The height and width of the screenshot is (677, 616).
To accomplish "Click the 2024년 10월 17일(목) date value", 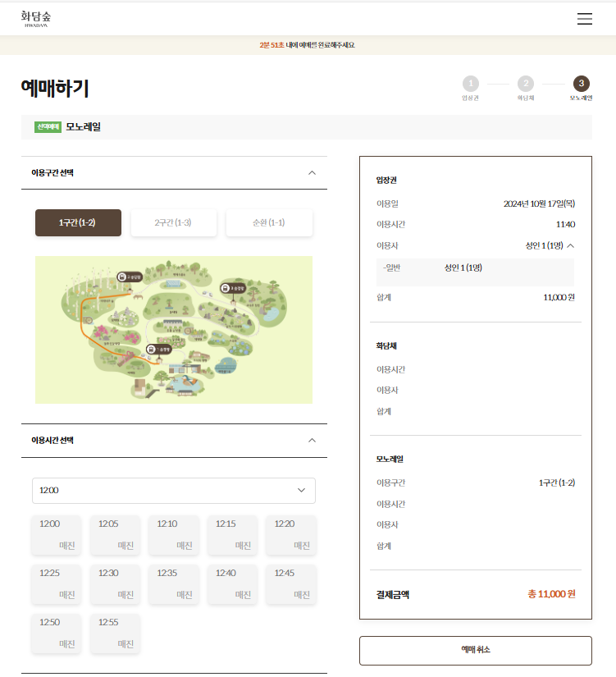I will coord(539,204).
